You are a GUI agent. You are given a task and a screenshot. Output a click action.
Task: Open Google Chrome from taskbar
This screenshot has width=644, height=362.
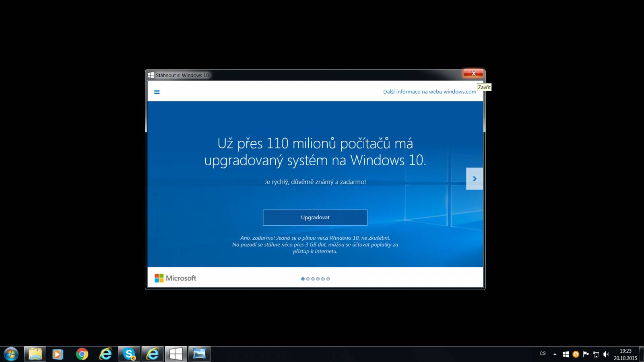click(x=82, y=354)
